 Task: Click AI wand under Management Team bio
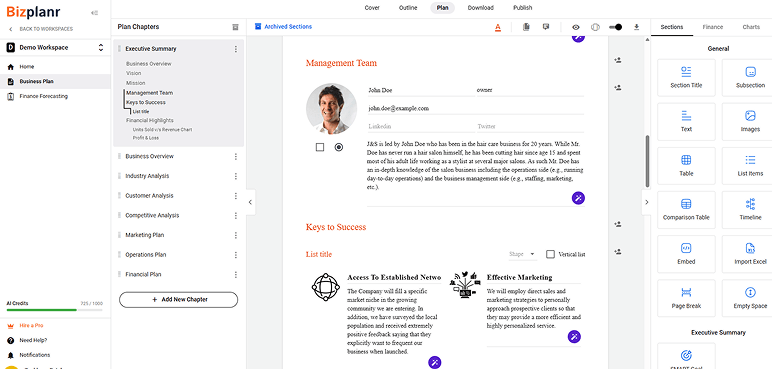(578, 198)
